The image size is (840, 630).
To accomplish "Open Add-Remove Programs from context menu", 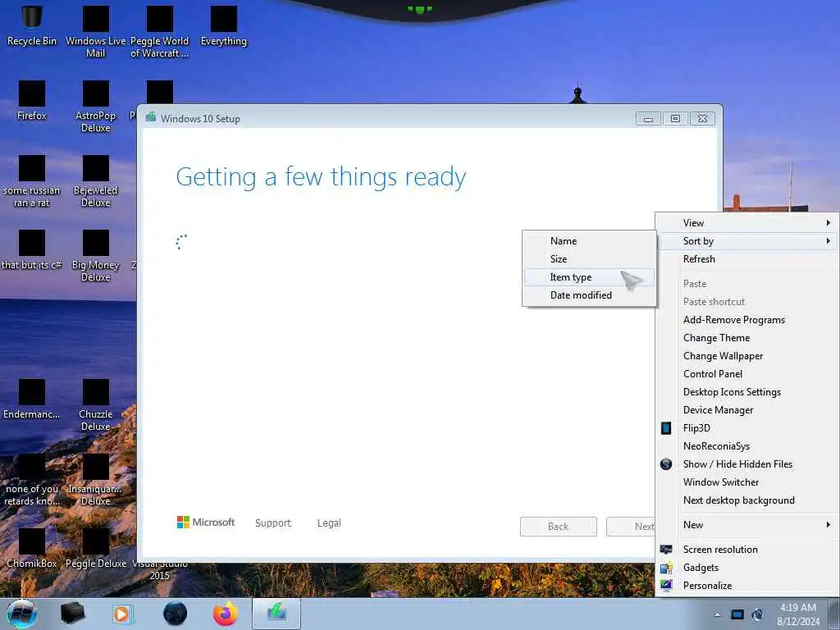I will [x=746, y=320].
